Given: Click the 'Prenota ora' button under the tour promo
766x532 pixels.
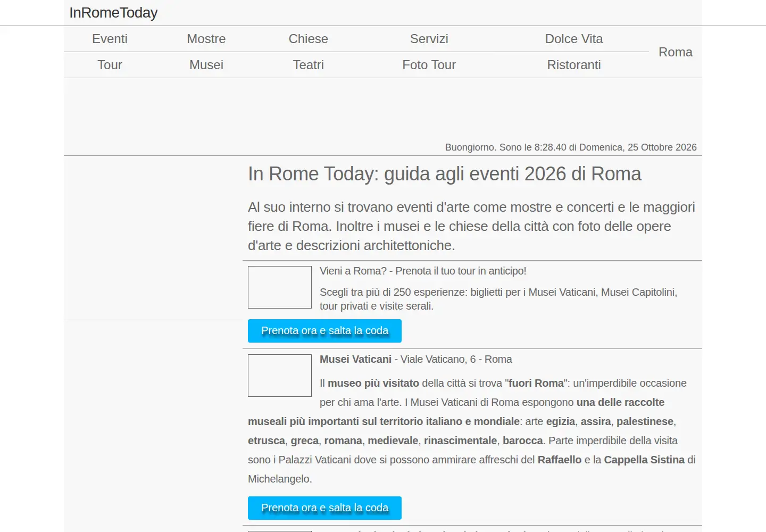Looking at the screenshot, I should pyautogui.click(x=324, y=331).
